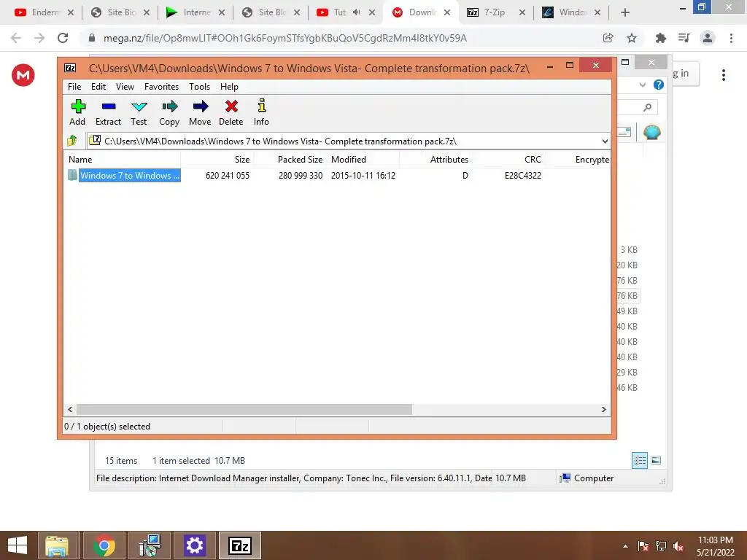Screen dimensions: 747x560
Task: Go up one folder level in 7-Zip
Action: (72, 141)
